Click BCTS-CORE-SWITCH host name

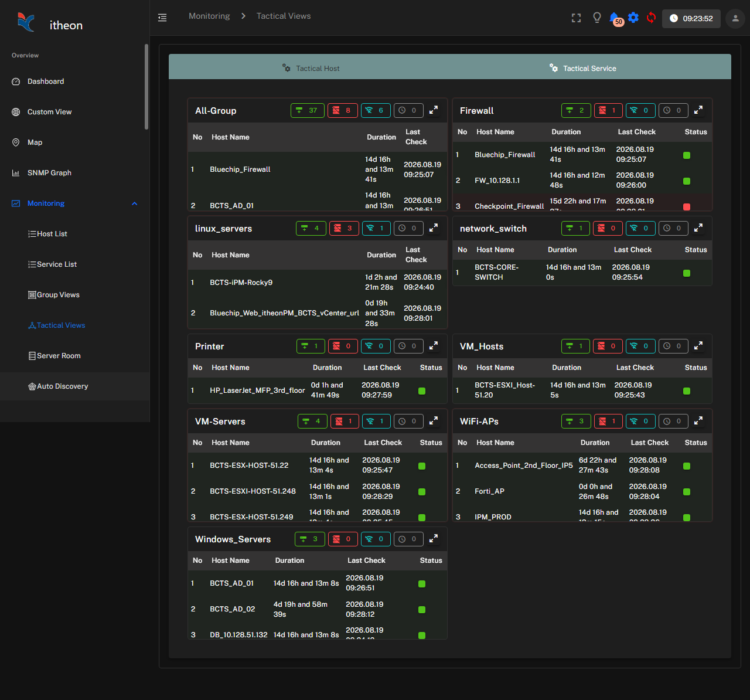coord(496,273)
